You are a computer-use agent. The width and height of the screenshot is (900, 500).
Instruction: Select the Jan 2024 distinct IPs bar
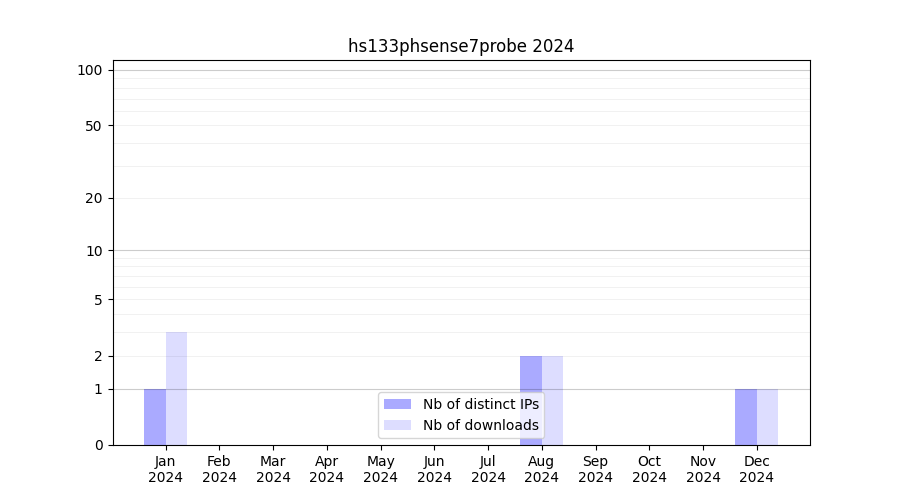[x=155, y=417]
